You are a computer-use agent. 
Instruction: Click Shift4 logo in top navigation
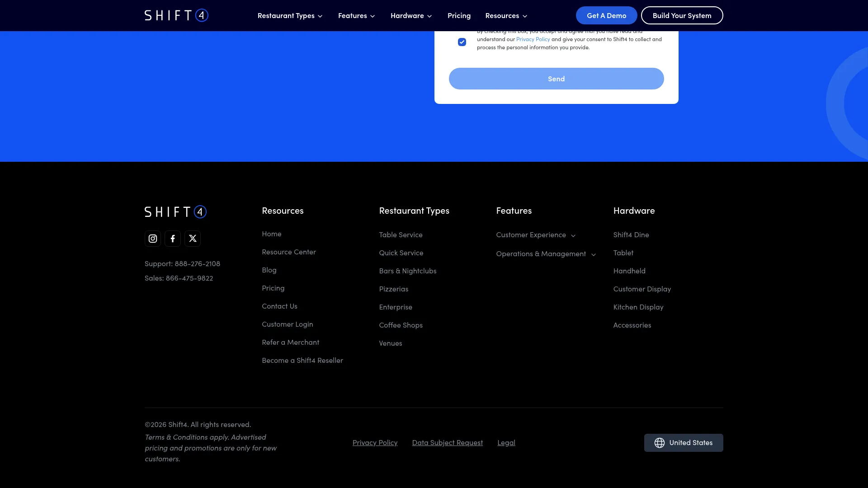pyautogui.click(x=176, y=15)
